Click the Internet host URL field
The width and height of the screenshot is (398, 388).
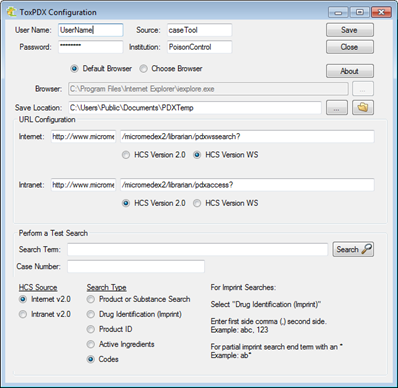83,137
